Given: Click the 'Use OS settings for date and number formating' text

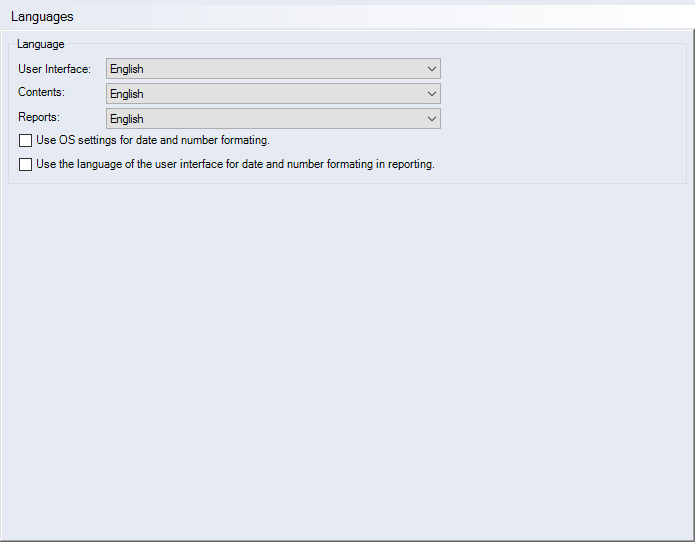Looking at the screenshot, I should pyautogui.click(x=152, y=141).
